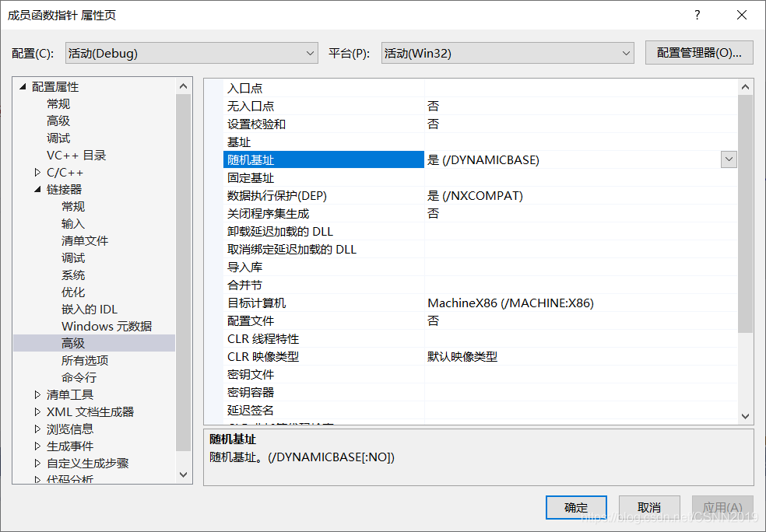This screenshot has height=532, width=766.
Task: Open the 随机基址 value dropdown
Action: [x=729, y=159]
